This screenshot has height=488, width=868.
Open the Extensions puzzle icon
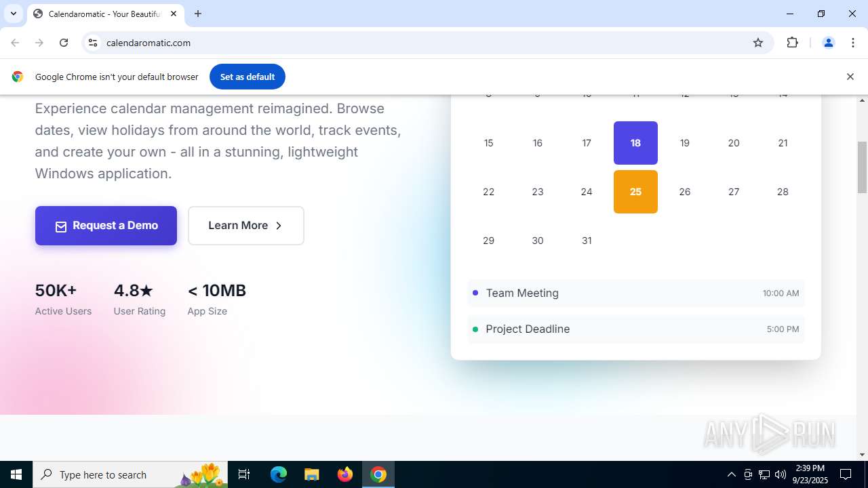pos(792,43)
